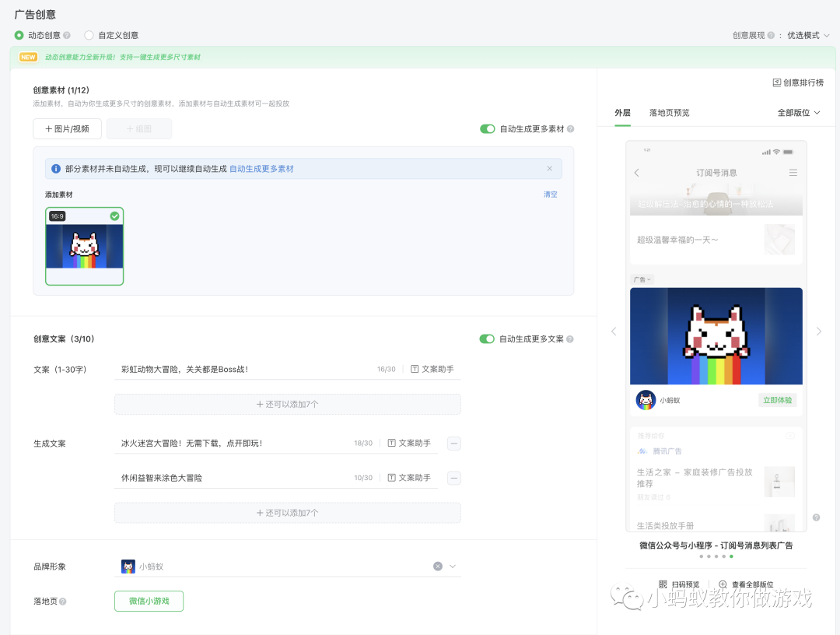Screen dimensions: 840x635
Task: Open help icon beside 自动生成更多文案
Action: point(570,339)
